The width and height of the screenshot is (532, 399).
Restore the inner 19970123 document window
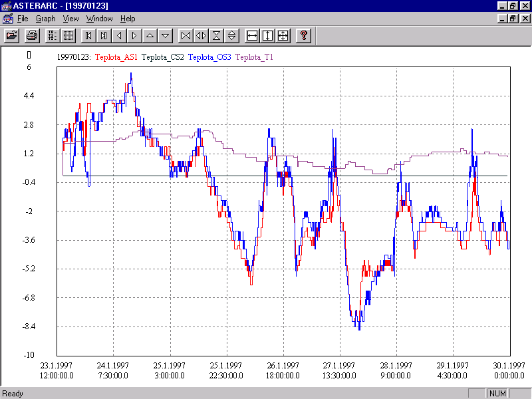[513, 19]
